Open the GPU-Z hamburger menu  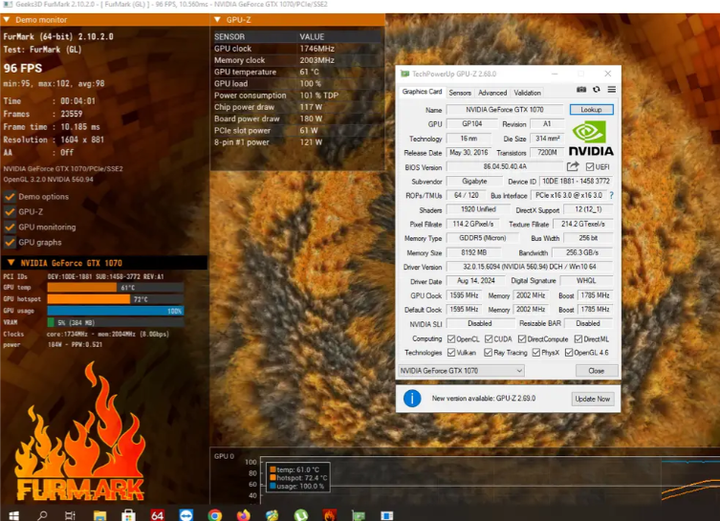(x=611, y=90)
